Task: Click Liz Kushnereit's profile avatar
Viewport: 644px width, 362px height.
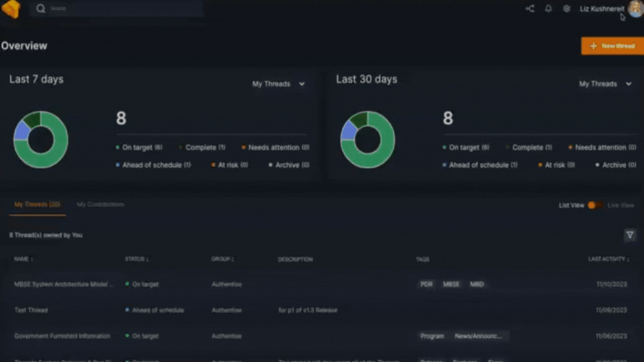Action: [636, 9]
